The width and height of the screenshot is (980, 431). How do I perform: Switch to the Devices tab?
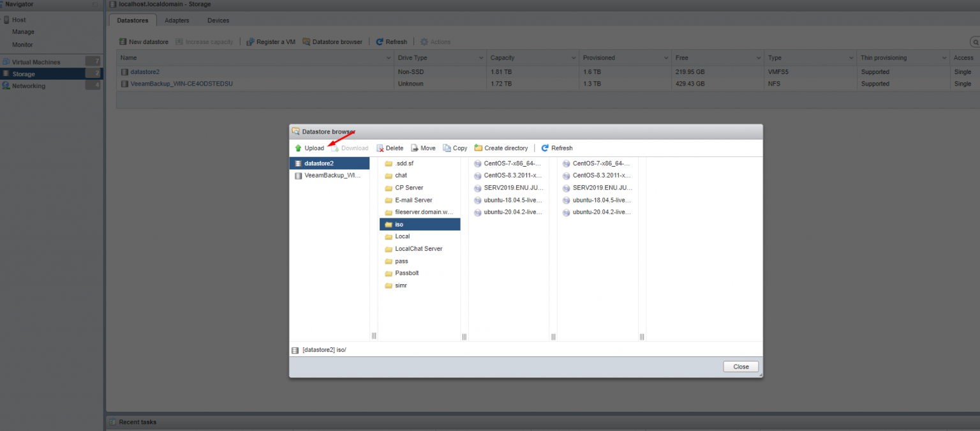(218, 20)
